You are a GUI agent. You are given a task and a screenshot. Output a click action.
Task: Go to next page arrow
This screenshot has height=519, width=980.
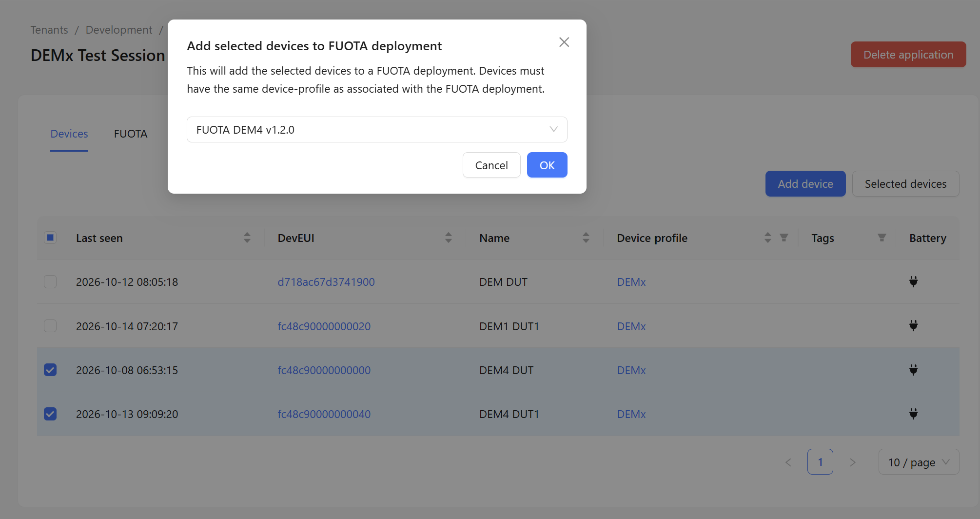tap(853, 462)
